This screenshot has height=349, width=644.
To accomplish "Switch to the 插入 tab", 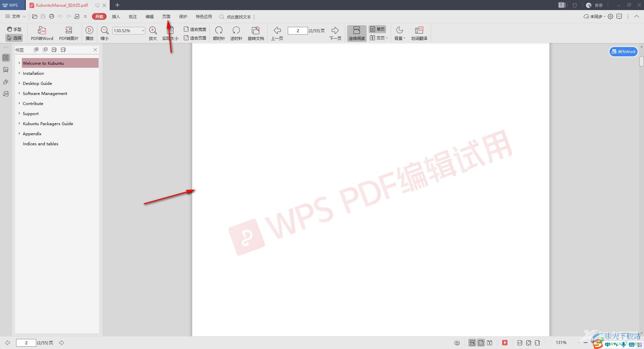I will click(x=116, y=16).
